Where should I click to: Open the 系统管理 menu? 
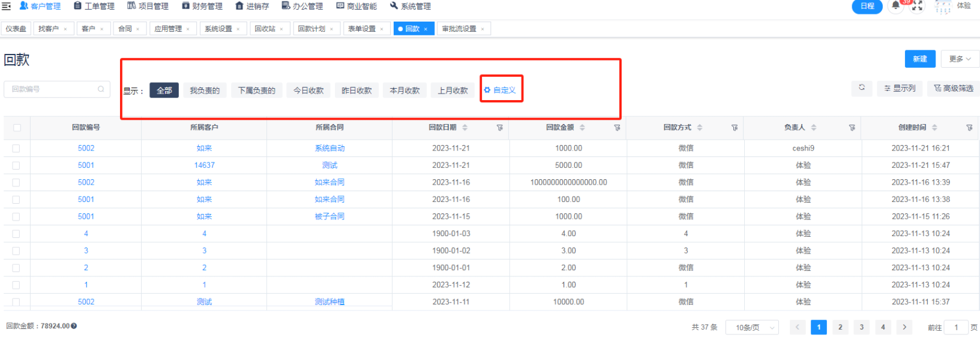pyautogui.click(x=410, y=6)
